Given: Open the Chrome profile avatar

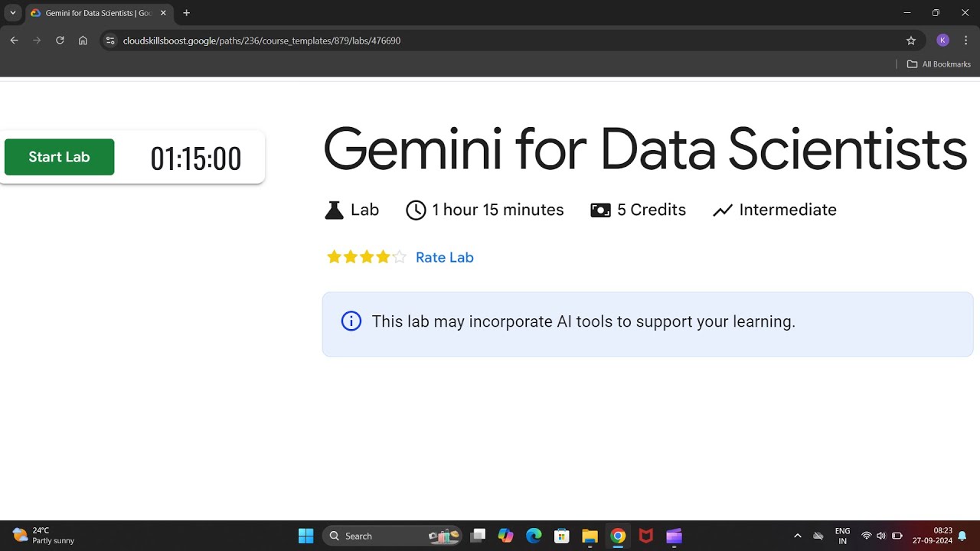Looking at the screenshot, I should 943,41.
